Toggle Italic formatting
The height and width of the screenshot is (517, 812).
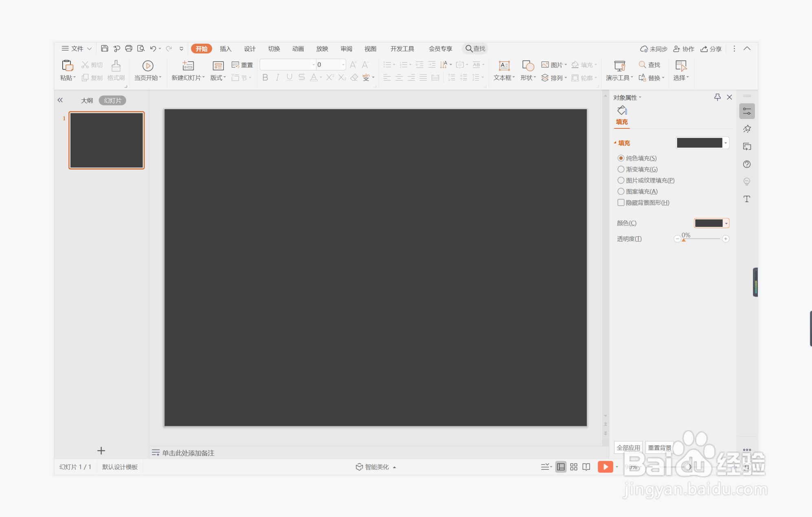click(277, 77)
